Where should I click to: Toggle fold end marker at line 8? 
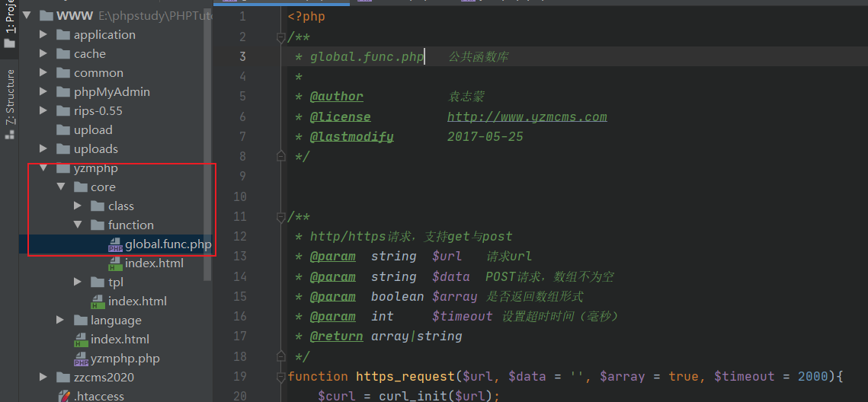[x=281, y=156]
